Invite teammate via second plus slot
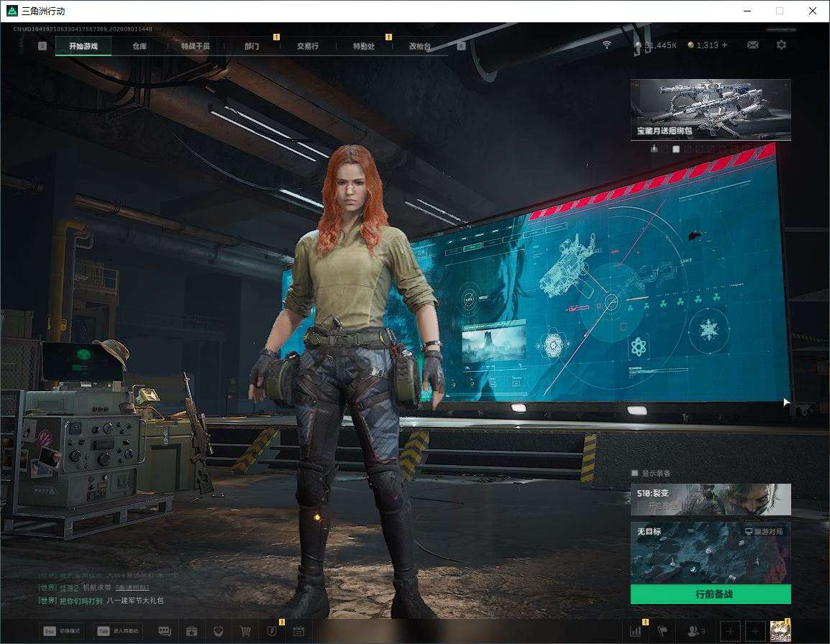 [755, 631]
